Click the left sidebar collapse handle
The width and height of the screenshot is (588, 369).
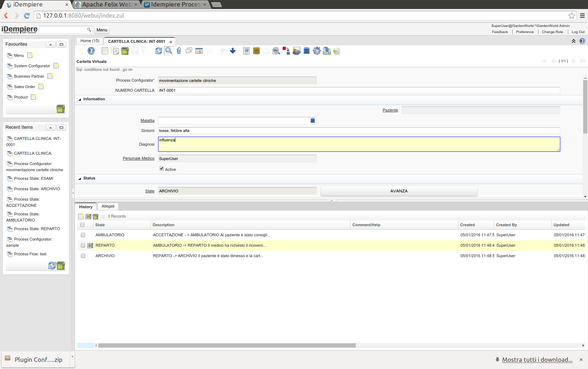[x=73, y=193]
